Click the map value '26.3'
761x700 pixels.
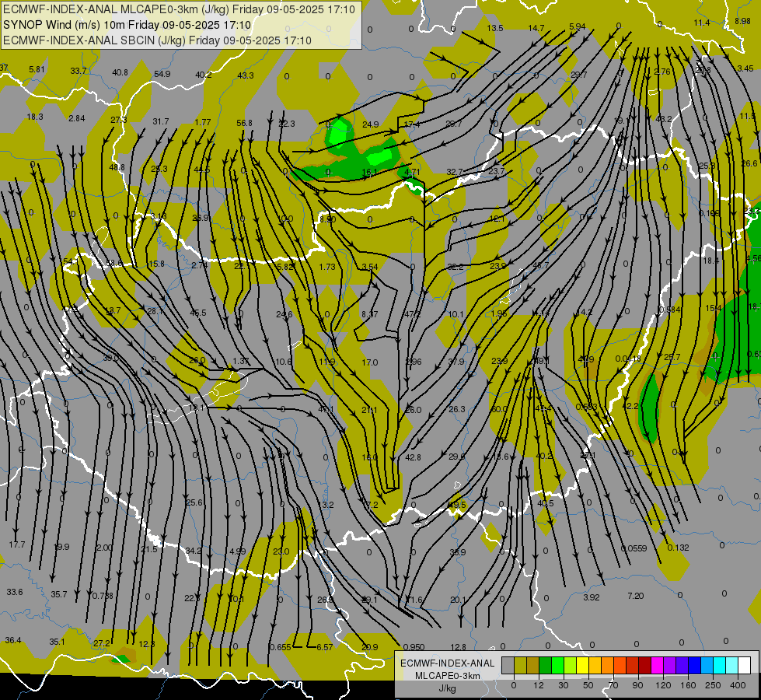point(457,409)
